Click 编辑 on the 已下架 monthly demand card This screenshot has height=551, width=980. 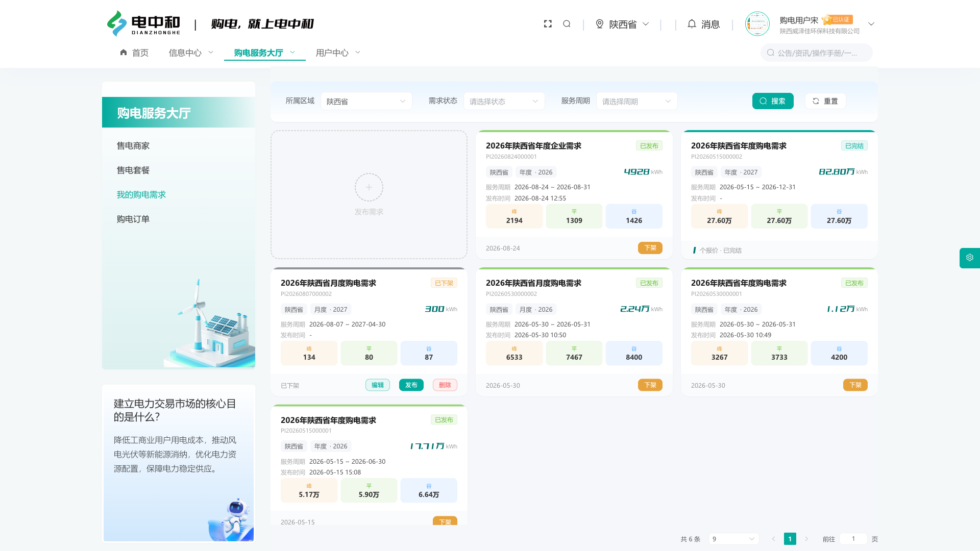coord(378,385)
